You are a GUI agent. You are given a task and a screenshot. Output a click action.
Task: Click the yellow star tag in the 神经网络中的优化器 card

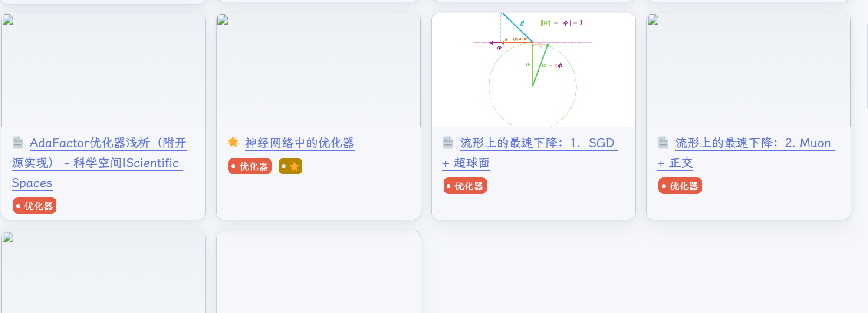[290, 166]
